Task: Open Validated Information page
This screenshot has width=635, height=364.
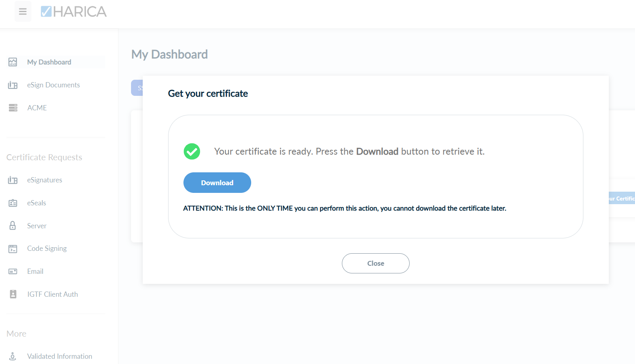Action: click(60, 356)
